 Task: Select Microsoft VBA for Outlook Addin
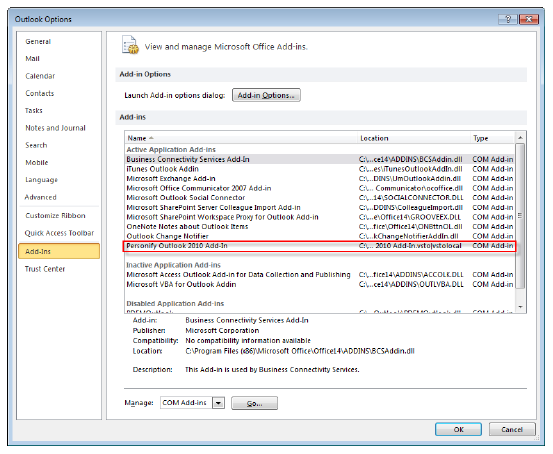click(x=320, y=284)
